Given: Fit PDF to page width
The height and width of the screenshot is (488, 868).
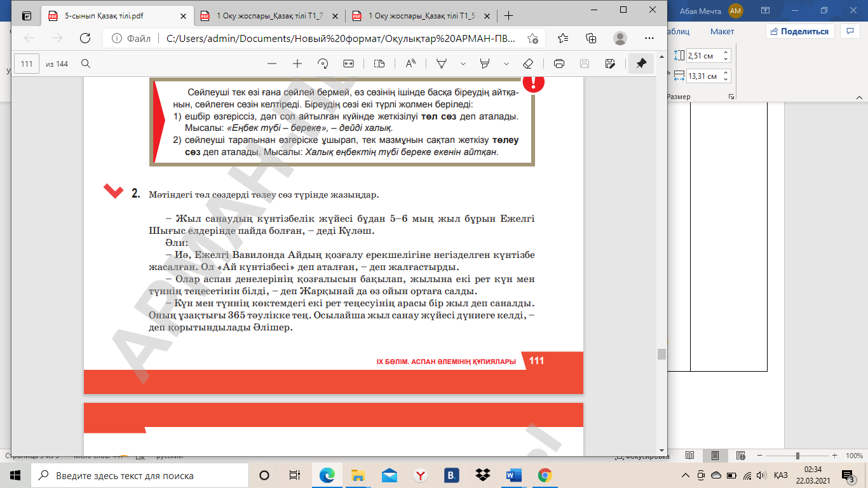Looking at the screenshot, I should click(348, 64).
